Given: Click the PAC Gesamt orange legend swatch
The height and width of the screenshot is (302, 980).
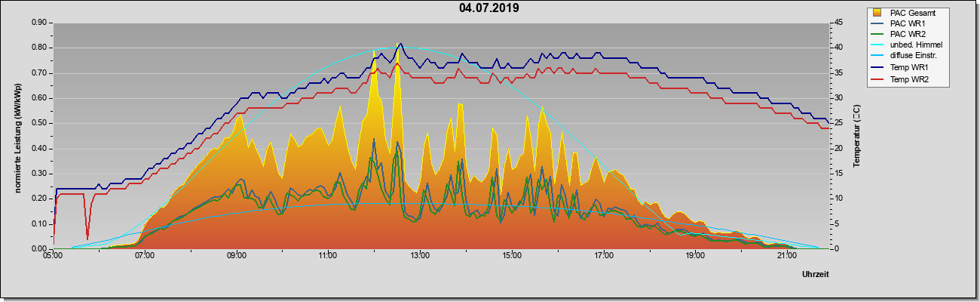Looking at the screenshot, I should pos(877,13).
